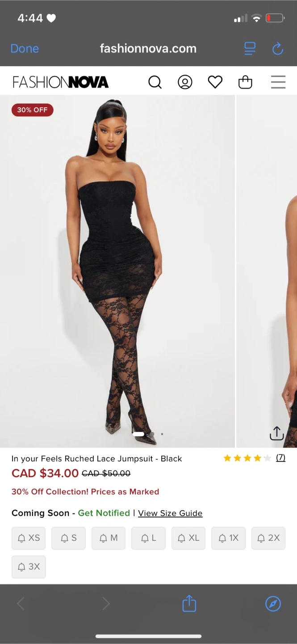
Task: Select size 3X notify option
Action: pyautogui.click(x=29, y=567)
